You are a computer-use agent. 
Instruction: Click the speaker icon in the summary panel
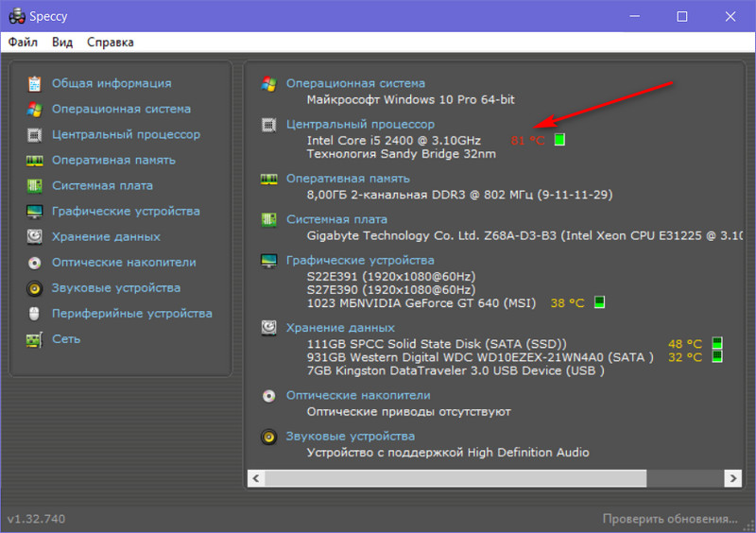pyautogui.click(x=268, y=437)
